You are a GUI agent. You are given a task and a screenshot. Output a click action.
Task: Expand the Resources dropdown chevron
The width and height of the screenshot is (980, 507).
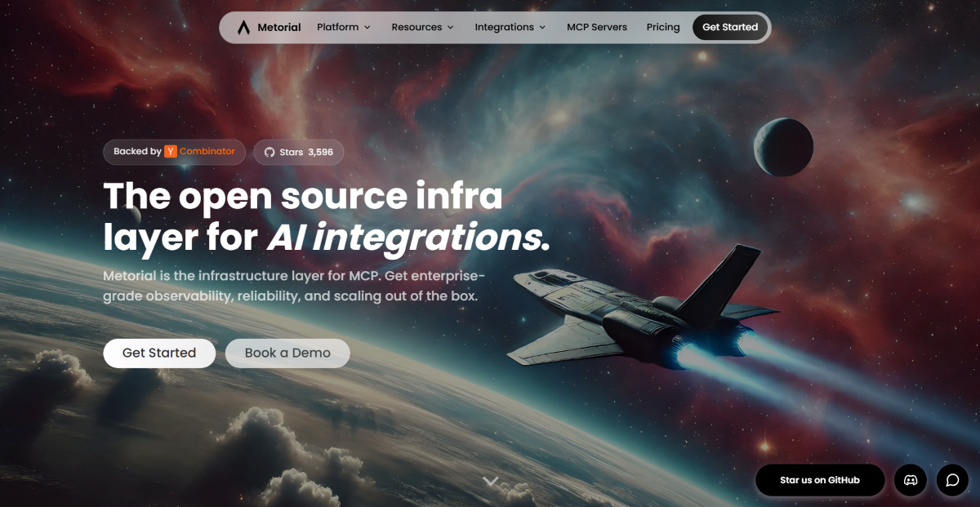tap(450, 28)
